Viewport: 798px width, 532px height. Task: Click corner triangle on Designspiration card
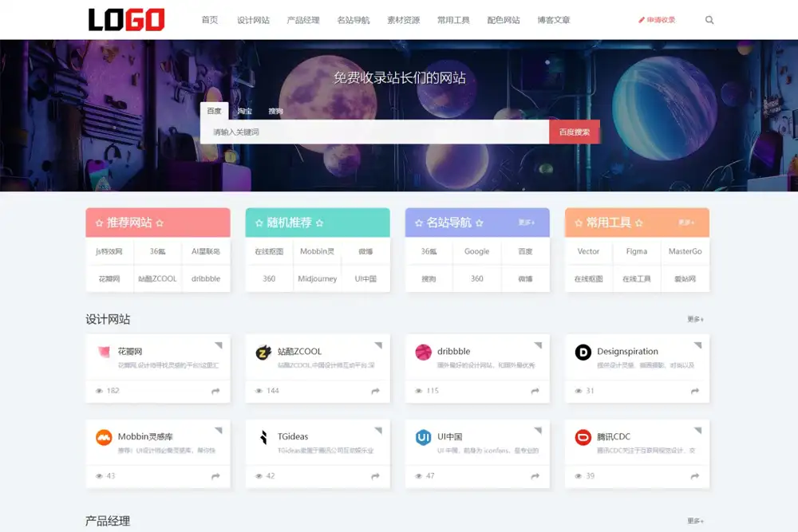pyautogui.click(x=698, y=345)
